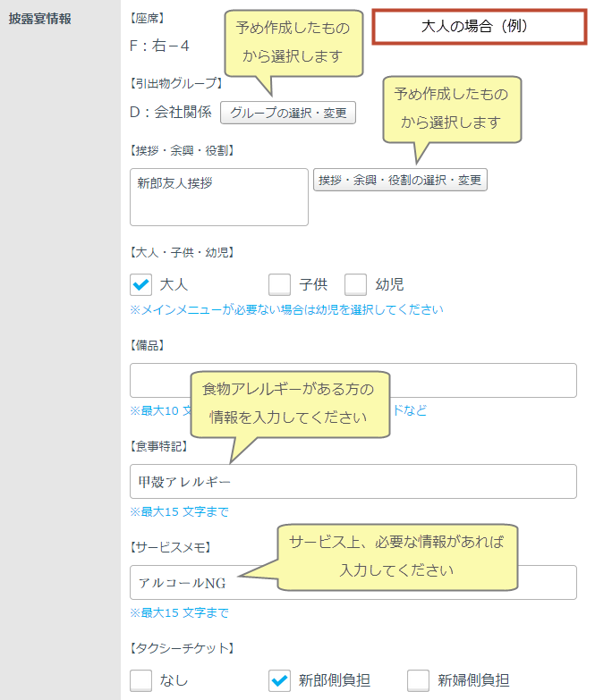This screenshot has height=700, width=595.
Task: Uncheck the 大人 checkbox
Action: 141,285
